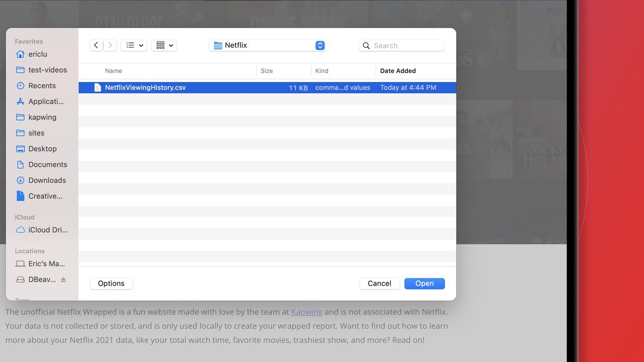Sort by the Date Added column header

coord(398,71)
